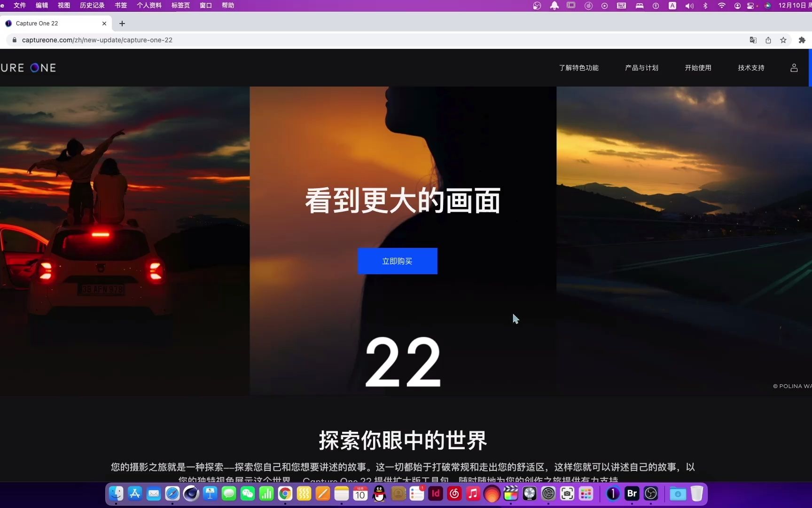Open the 历史记录 menu

tap(92, 5)
